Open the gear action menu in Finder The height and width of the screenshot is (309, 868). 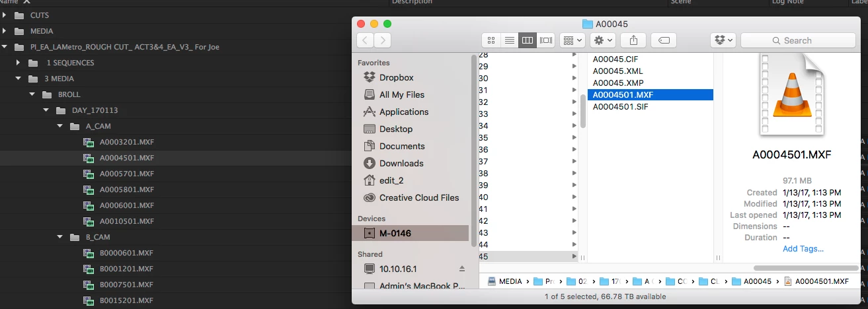[x=603, y=40]
